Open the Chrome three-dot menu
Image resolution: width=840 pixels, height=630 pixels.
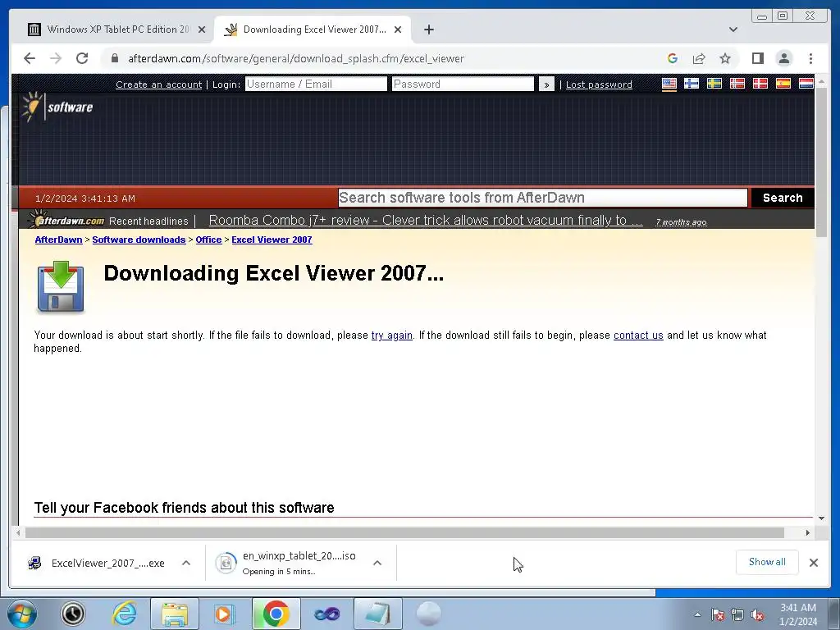coord(810,58)
